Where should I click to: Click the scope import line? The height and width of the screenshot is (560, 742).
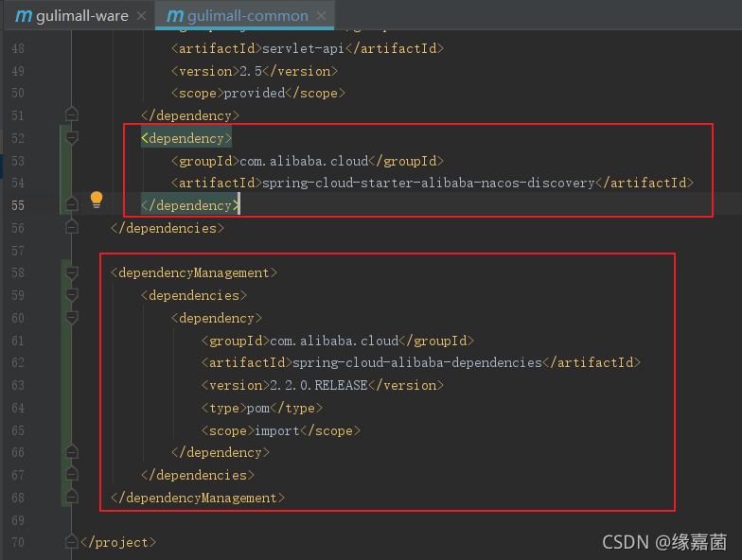coord(281,431)
